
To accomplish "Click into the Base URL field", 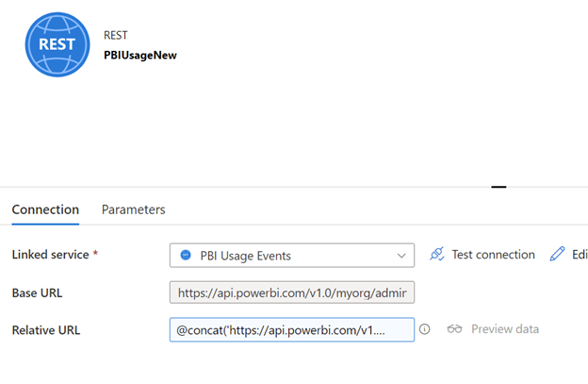I will click(292, 292).
